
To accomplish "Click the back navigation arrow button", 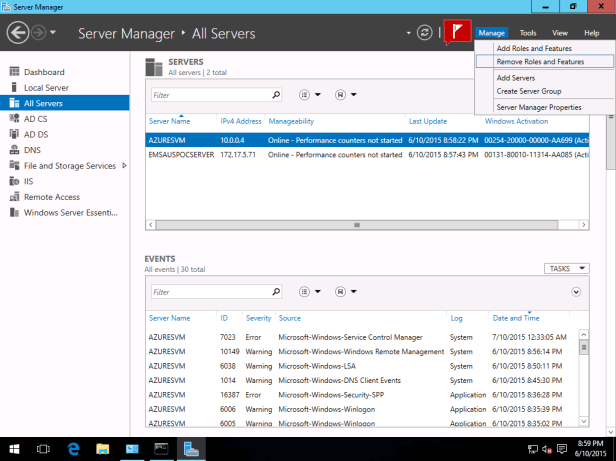I will tap(18, 33).
